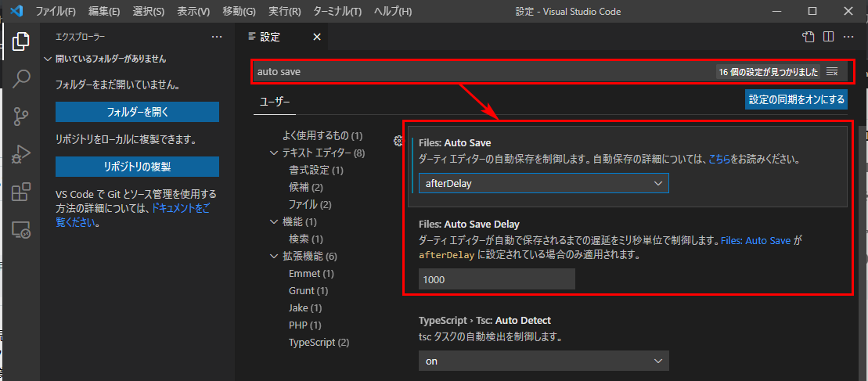Click the リポジトリの複製 button
The height and width of the screenshot is (381, 868).
137,167
